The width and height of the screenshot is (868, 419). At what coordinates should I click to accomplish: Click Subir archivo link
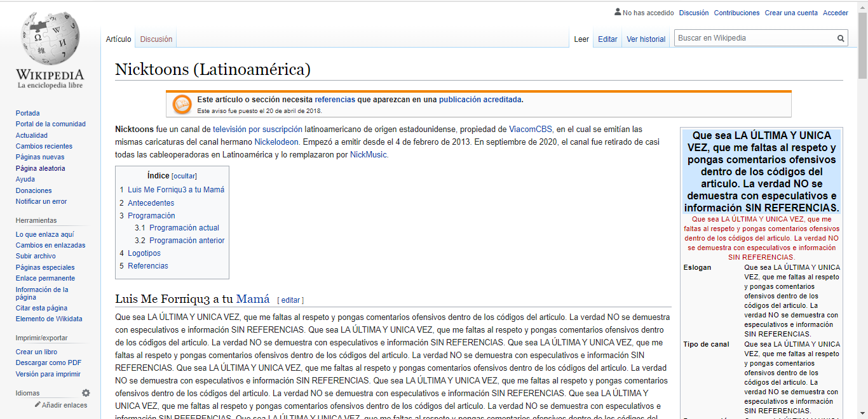[36, 256]
